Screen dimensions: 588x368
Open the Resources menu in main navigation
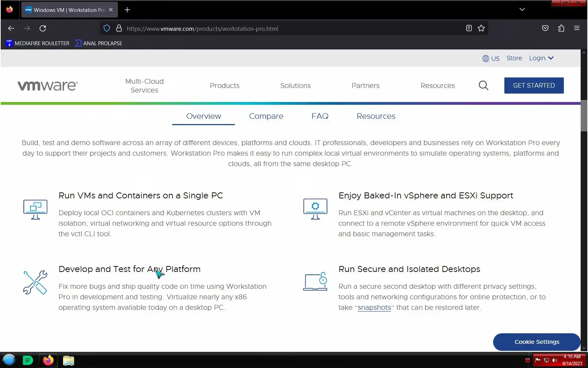point(437,86)
